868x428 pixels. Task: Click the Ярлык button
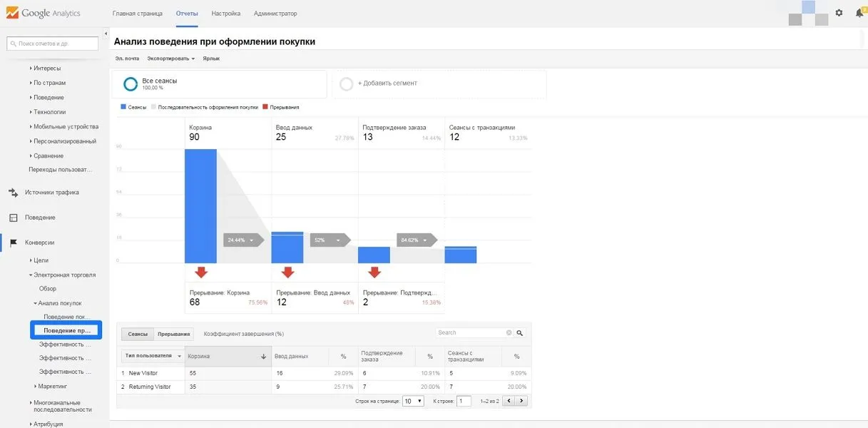coord(211,58)
